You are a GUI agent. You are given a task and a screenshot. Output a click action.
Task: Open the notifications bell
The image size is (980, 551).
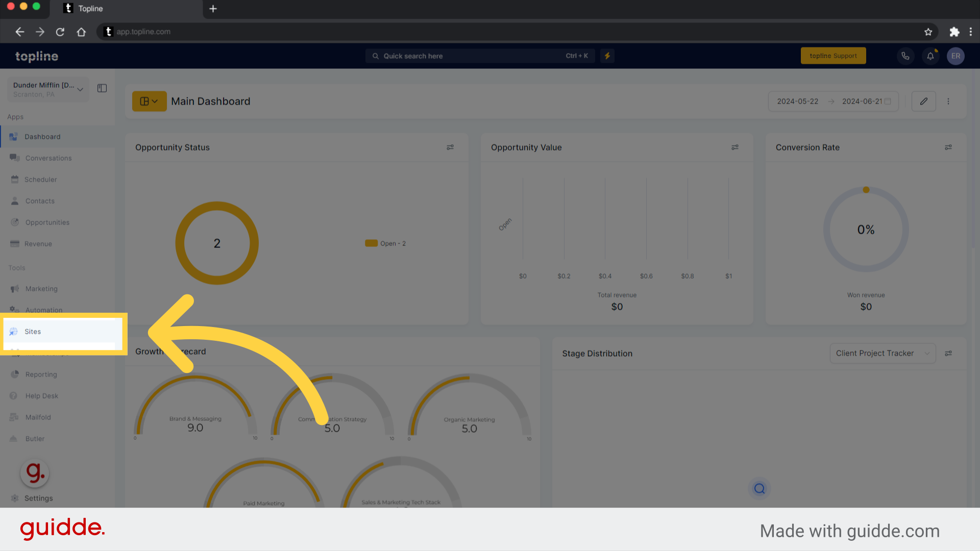click(x=930, y=56)
